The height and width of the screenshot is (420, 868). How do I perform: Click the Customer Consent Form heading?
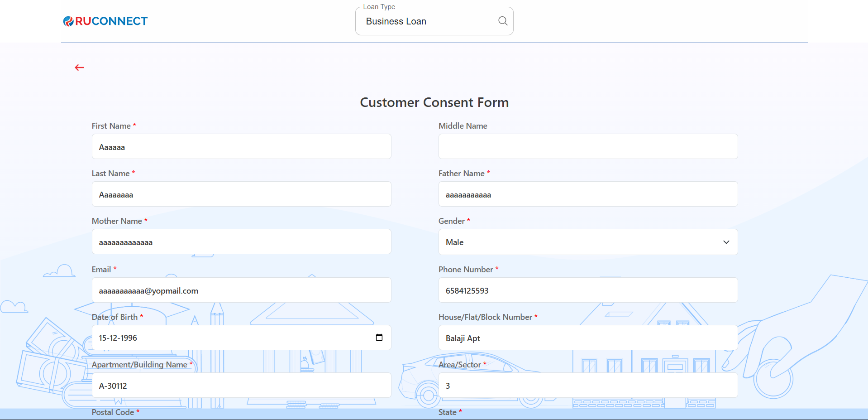[434, 102]
